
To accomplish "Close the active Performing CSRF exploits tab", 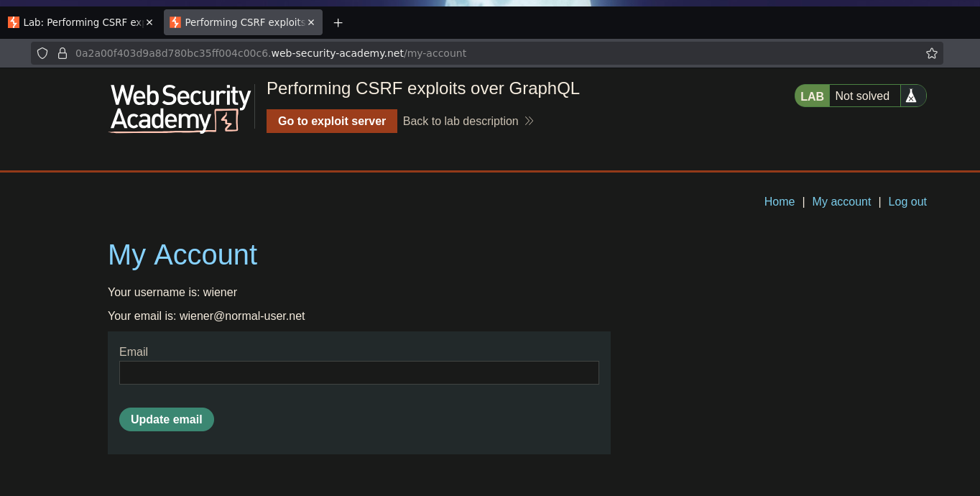I will [311, 22].
